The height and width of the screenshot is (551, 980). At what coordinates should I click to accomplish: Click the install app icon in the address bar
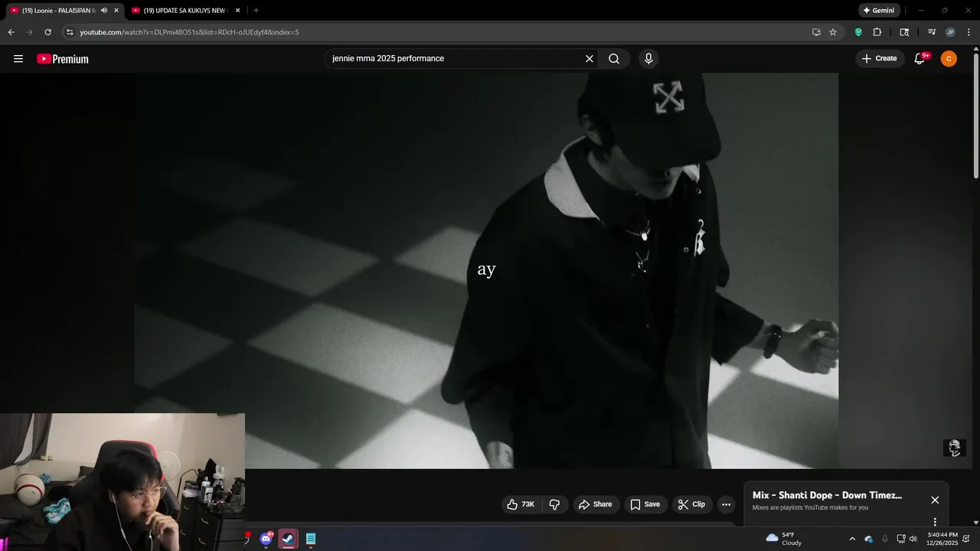coord(816,32)
